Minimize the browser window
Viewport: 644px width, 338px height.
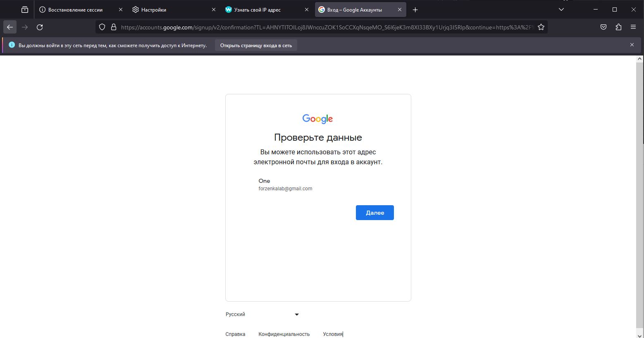[x=596, y=10]
